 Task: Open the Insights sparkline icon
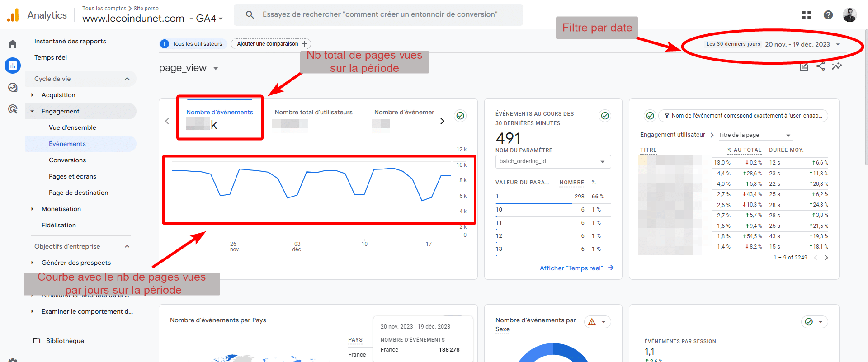pyautogui.click(x=837, y=66)
